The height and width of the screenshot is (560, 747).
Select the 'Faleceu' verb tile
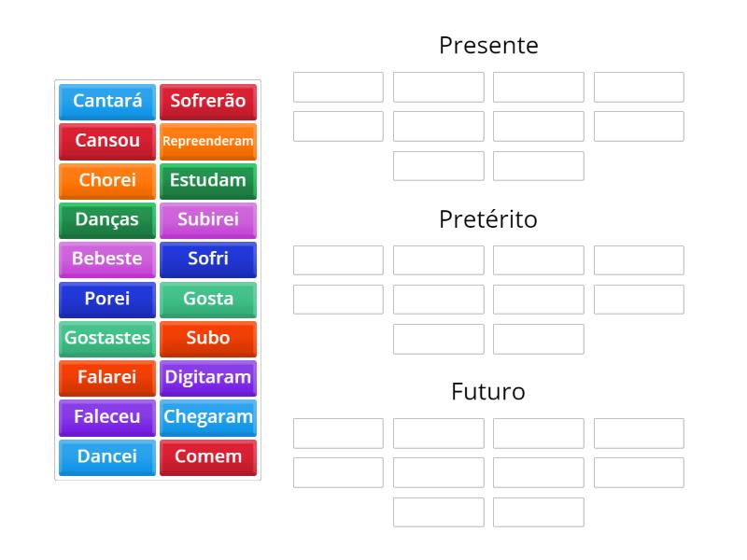click(107, 417)
